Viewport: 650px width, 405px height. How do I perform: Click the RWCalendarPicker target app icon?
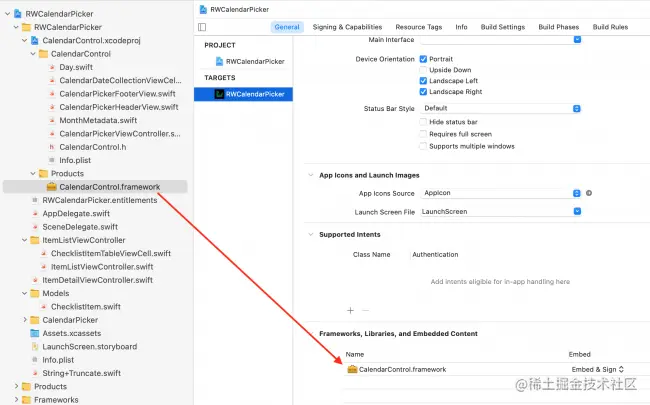[x=219, y=94]
